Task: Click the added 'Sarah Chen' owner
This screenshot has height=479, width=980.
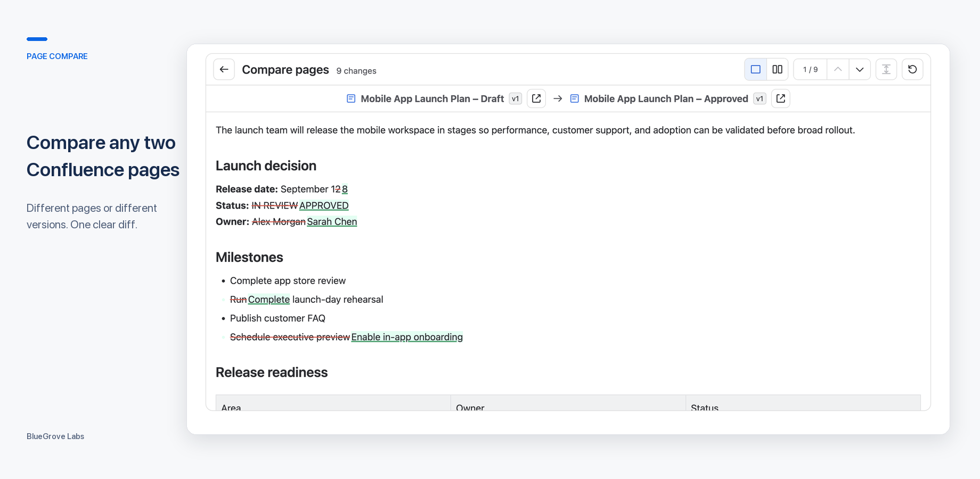Action: tap(332, 221)
